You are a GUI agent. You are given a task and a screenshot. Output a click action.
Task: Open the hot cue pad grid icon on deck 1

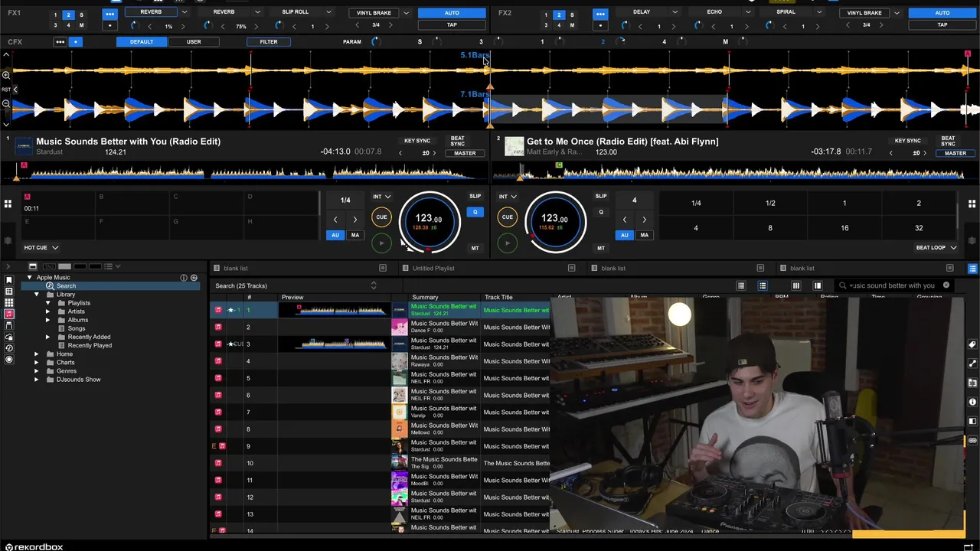(8, 204)
